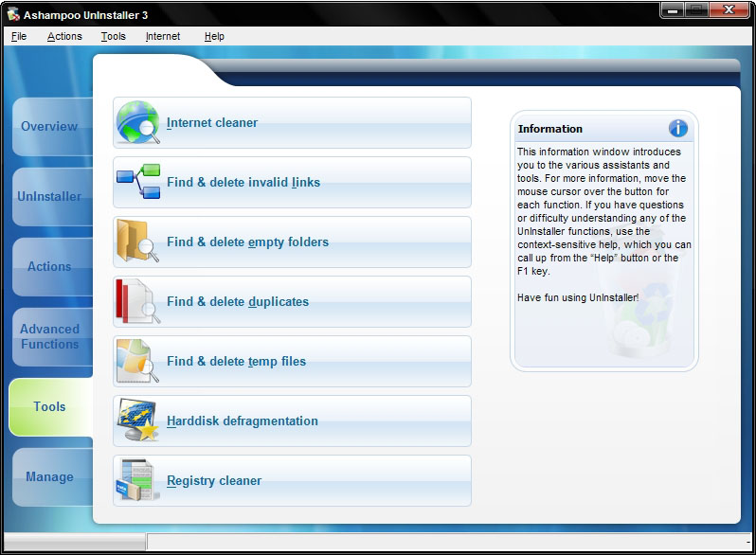
Task: Open the Help menu
Action: [214, 36]
